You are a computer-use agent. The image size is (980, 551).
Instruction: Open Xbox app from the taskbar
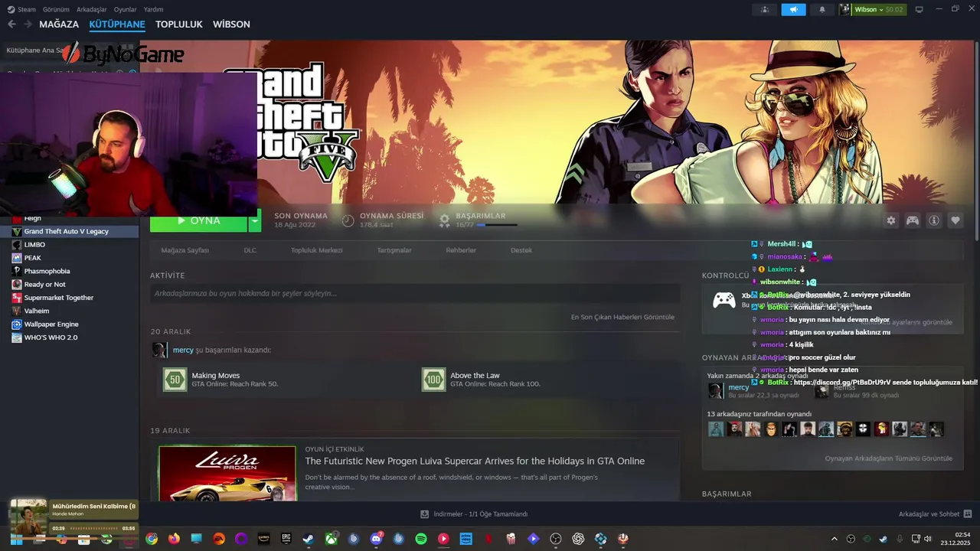[332, 539]
